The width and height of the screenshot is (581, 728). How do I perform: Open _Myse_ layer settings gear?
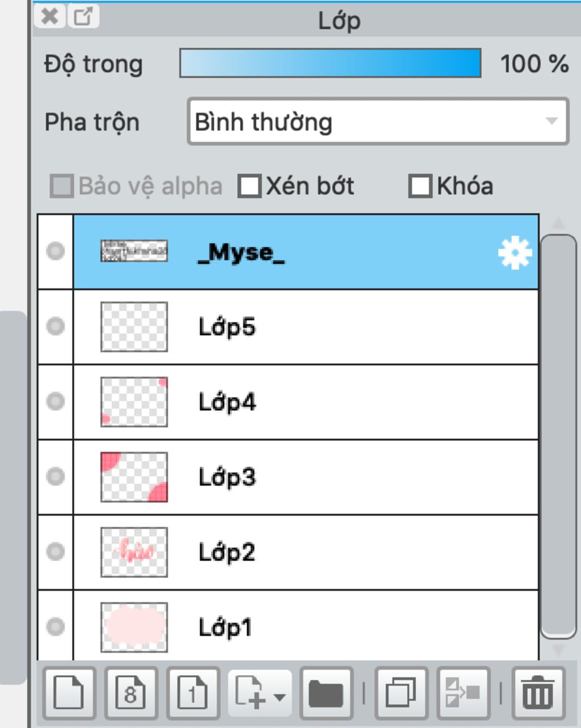(515, 253)
